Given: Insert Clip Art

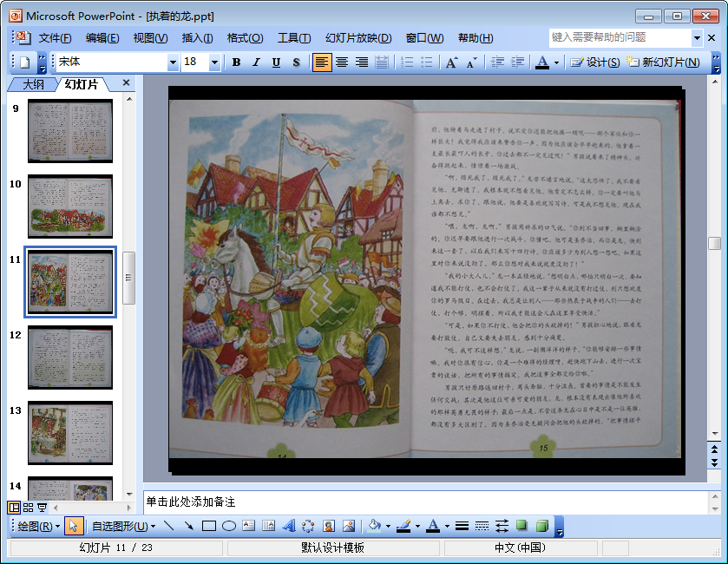Looking at the screenshot, I should (x=329, y=526).
